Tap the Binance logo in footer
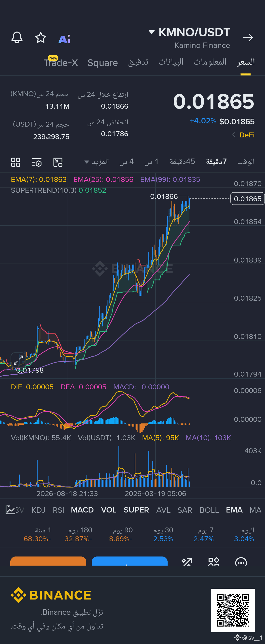This screenshot has width=265, height=644. 51,595
